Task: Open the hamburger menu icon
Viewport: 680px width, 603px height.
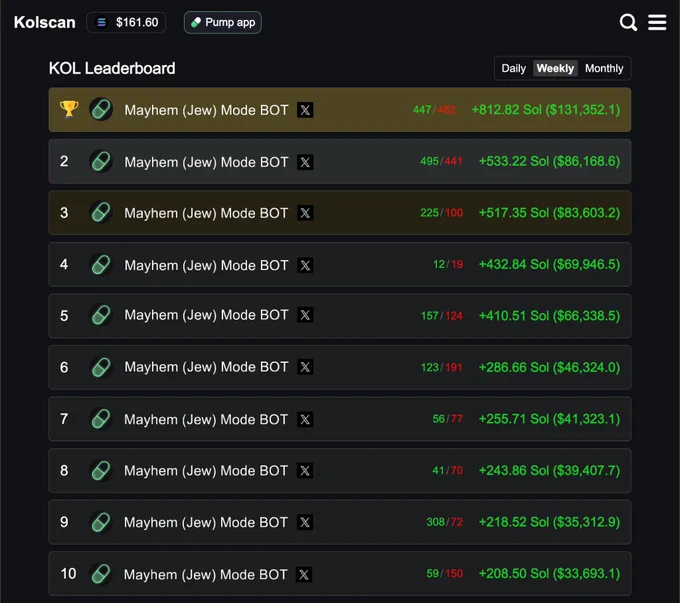Action: click(657, 22)
